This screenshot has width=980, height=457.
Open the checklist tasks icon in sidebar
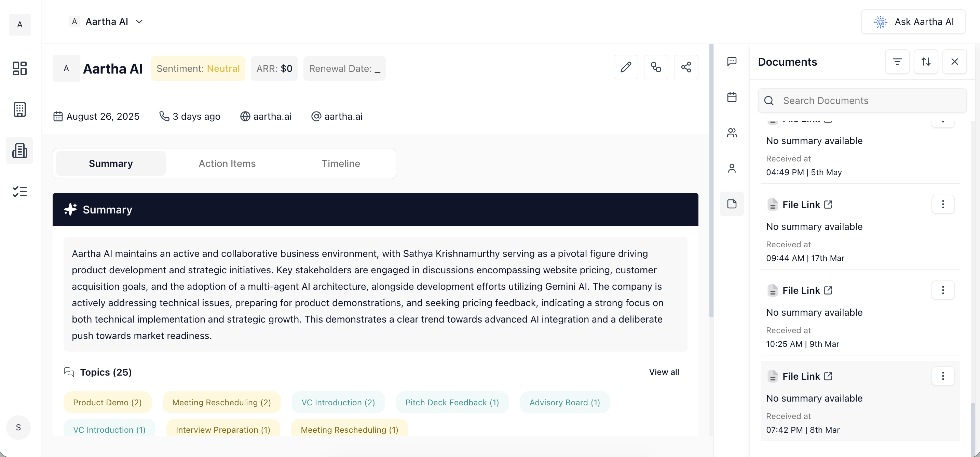19,192
